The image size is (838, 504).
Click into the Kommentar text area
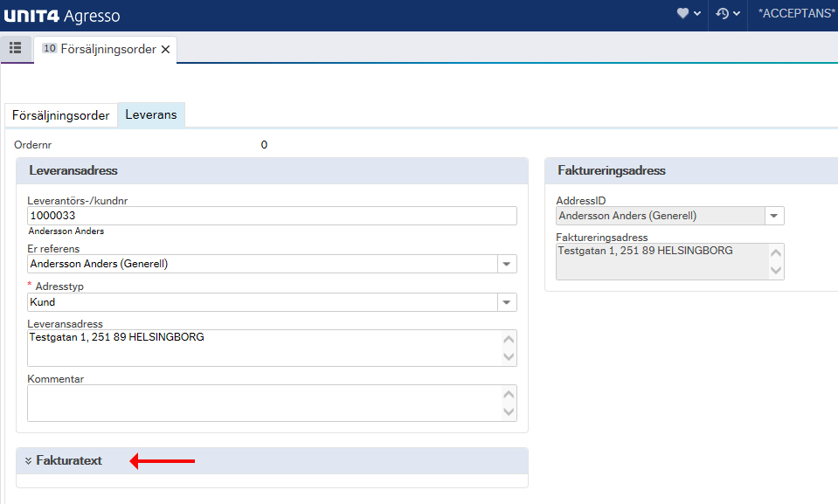pyautogui.click(x=272, y=403)
